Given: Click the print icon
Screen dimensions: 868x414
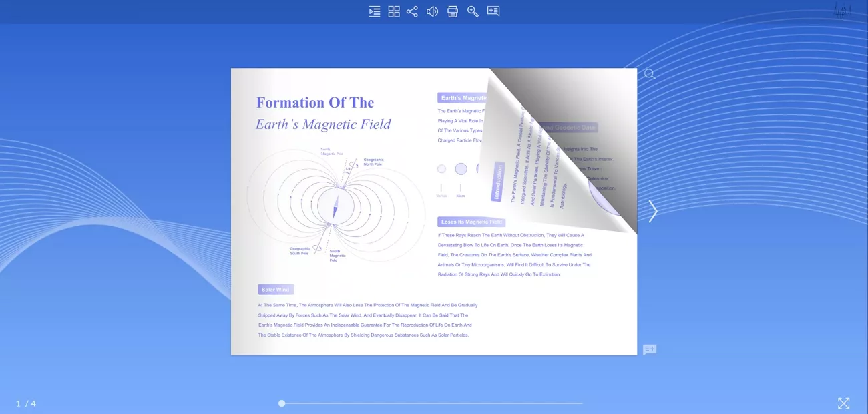Looking at the screenshot, I should [x=453, y=11].
